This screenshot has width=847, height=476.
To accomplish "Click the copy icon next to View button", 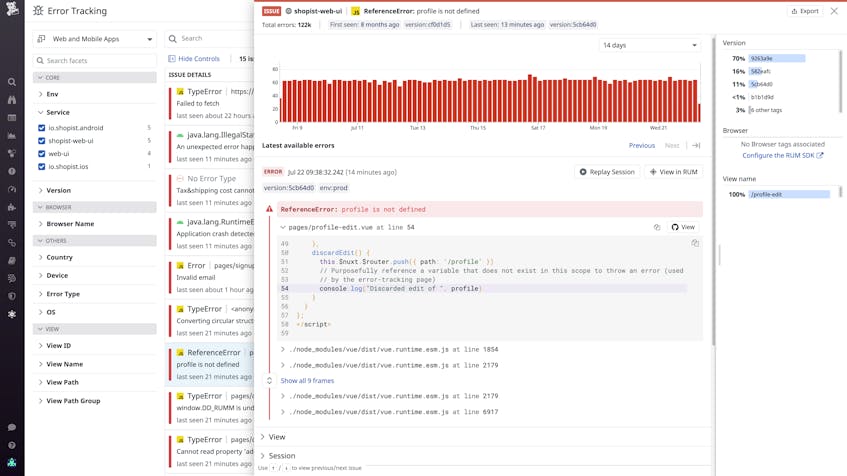I will pyautogui.click(x=657, y=227).
